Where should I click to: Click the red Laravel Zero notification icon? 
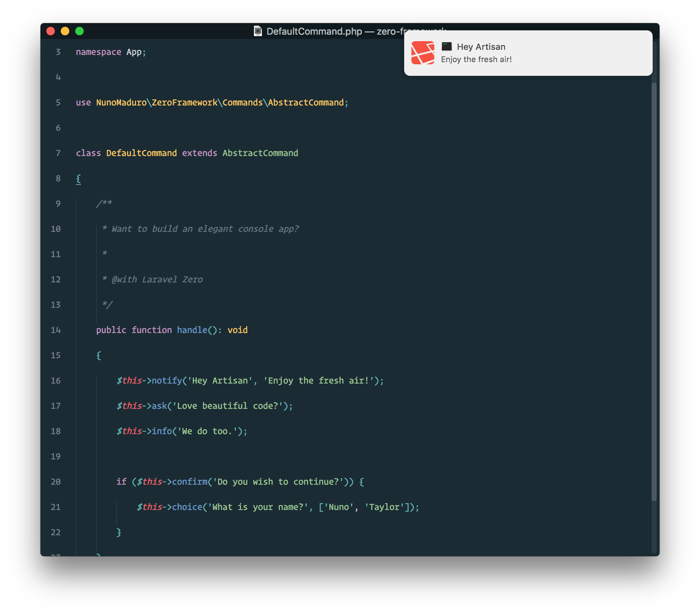pyautogui.click(x=423, y=53)
